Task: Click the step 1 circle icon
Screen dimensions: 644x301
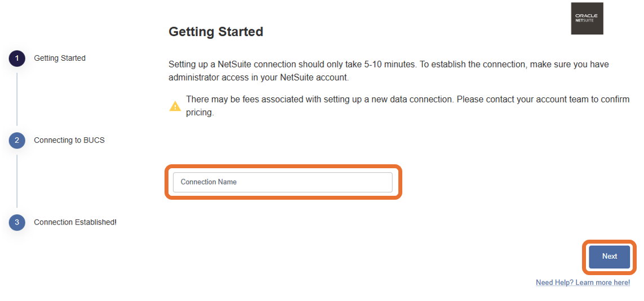Action: pyautogui.click(x=17, y=59)
